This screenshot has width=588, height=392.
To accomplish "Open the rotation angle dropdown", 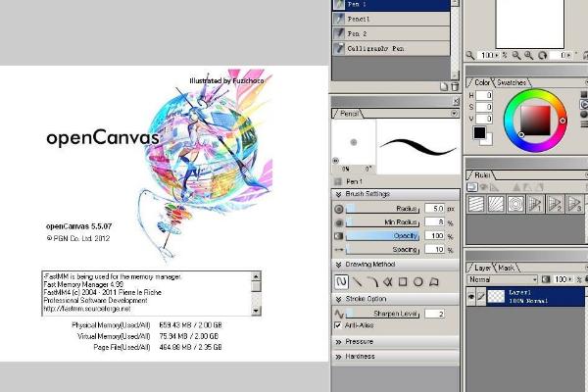I will click(x=568, y=55).
